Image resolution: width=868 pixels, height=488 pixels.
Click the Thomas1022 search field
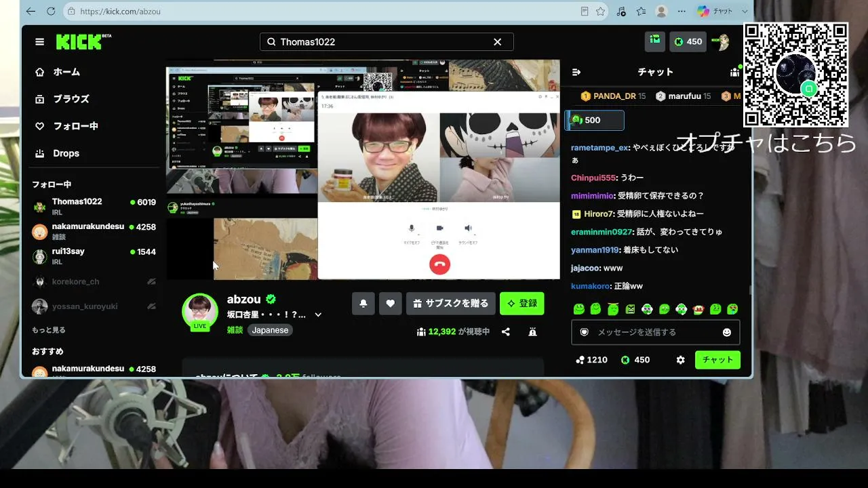[387, 42]
